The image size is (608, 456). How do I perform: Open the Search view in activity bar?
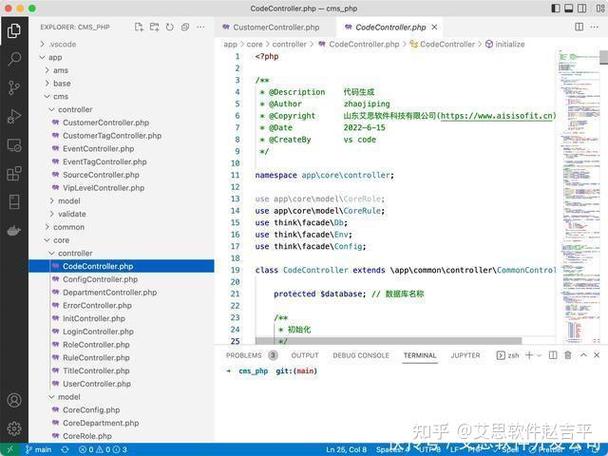coord(14,59)
